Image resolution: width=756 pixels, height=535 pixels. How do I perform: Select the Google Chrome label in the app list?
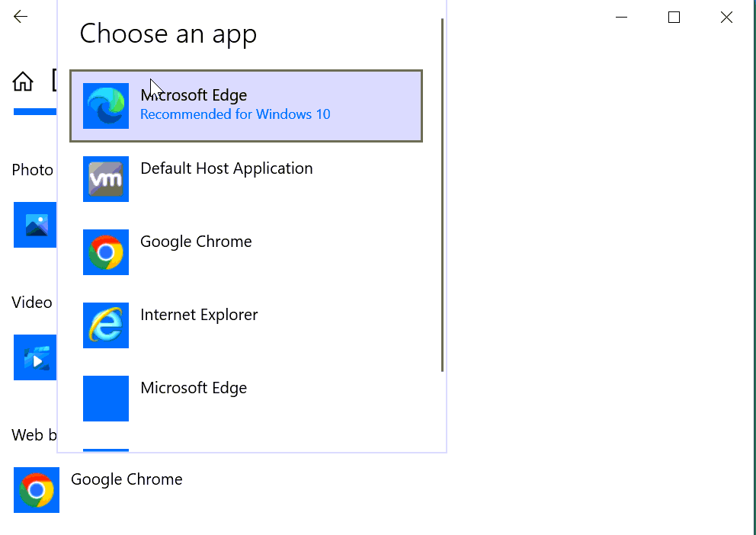[196, 242]
